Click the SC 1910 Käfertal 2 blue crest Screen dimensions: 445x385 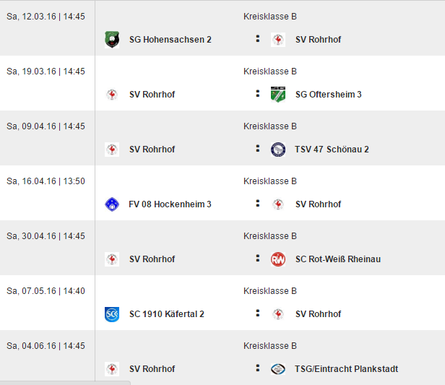(x=112, y=314)
